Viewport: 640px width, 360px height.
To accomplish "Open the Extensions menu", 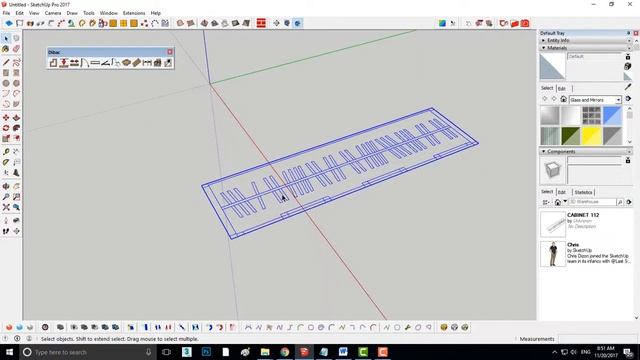I will click(134, 13).
